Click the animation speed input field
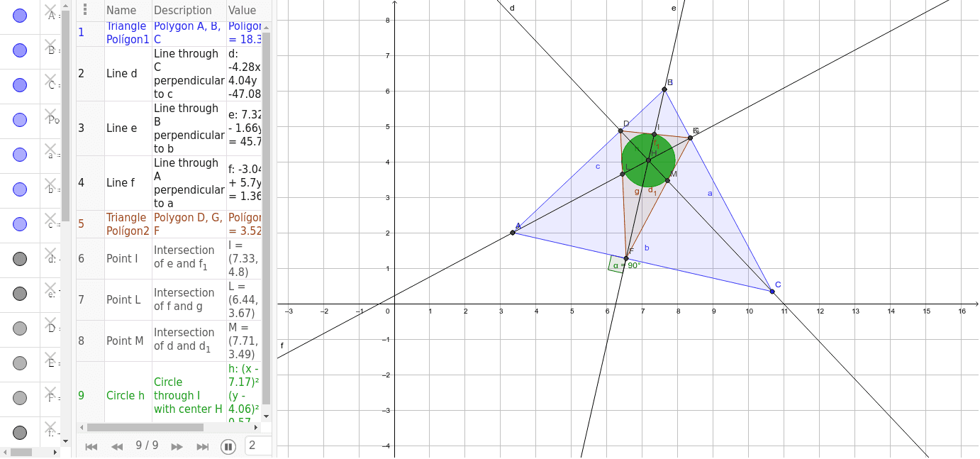980x459 pixels. pyautogui.click(x=258, y=446)
